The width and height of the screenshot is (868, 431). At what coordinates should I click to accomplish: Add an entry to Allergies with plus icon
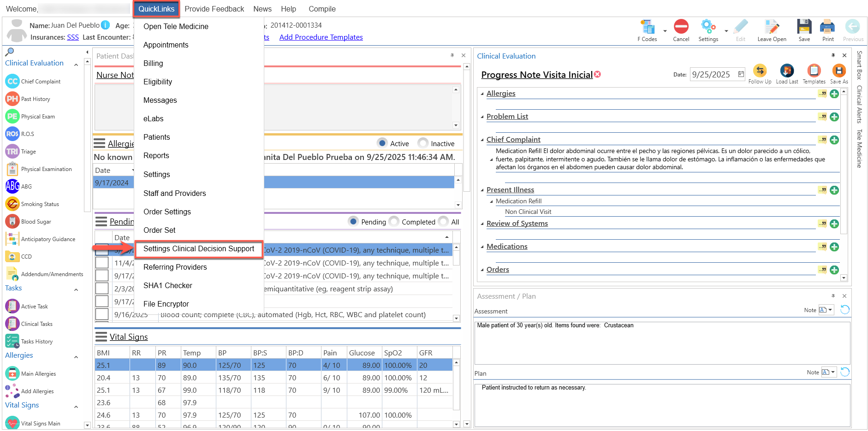tap(834, 94)
